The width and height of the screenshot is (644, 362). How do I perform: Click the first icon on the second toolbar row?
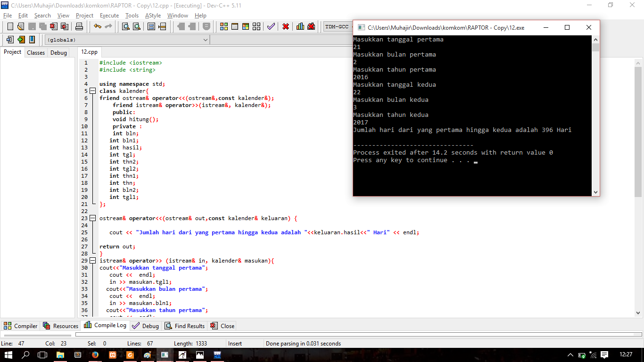[10, 40]
